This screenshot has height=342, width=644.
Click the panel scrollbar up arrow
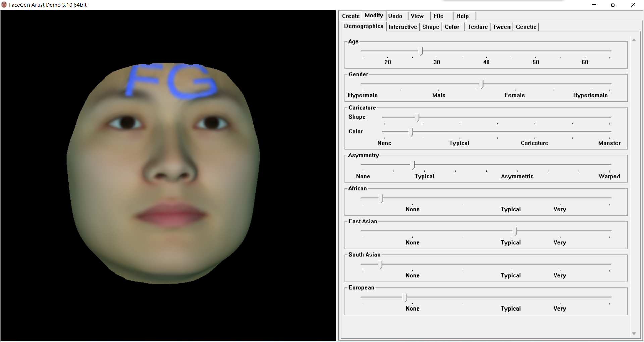634,40
